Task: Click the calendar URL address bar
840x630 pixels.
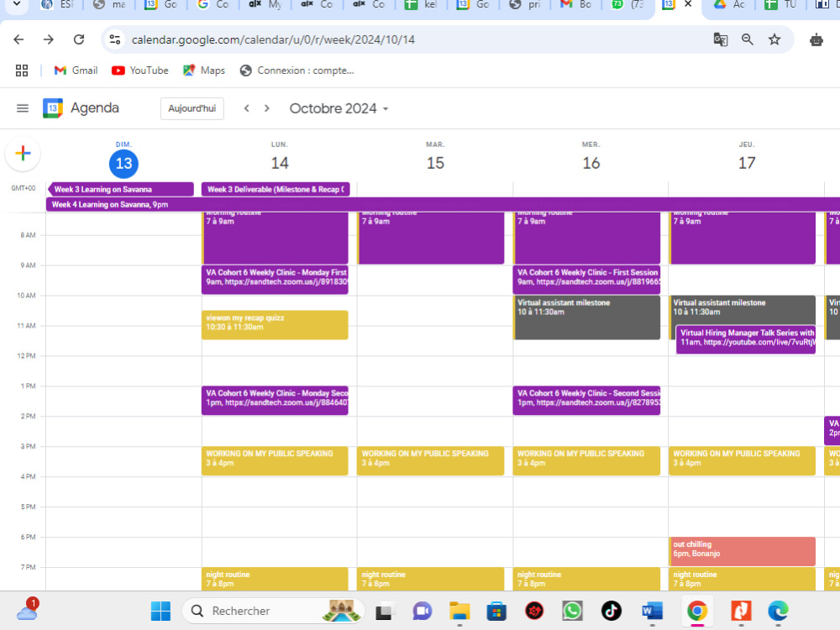Action: [x=273, y=39]
